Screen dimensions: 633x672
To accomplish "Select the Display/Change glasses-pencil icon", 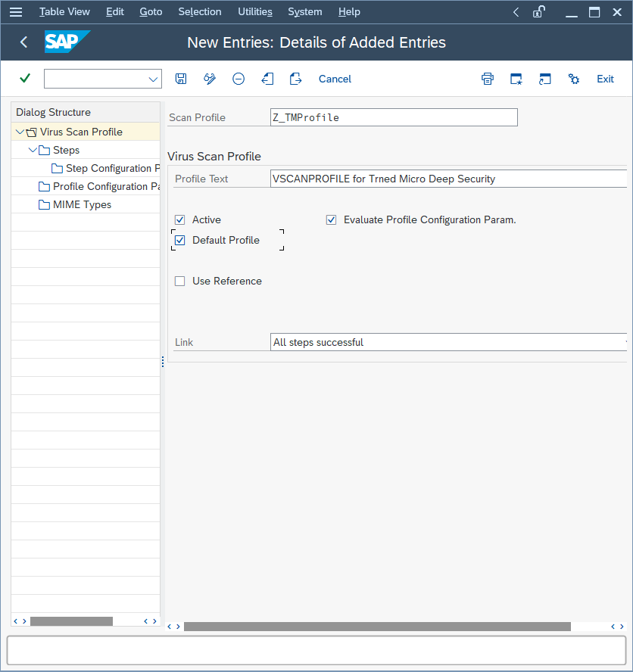I will [x=209, y=78].
